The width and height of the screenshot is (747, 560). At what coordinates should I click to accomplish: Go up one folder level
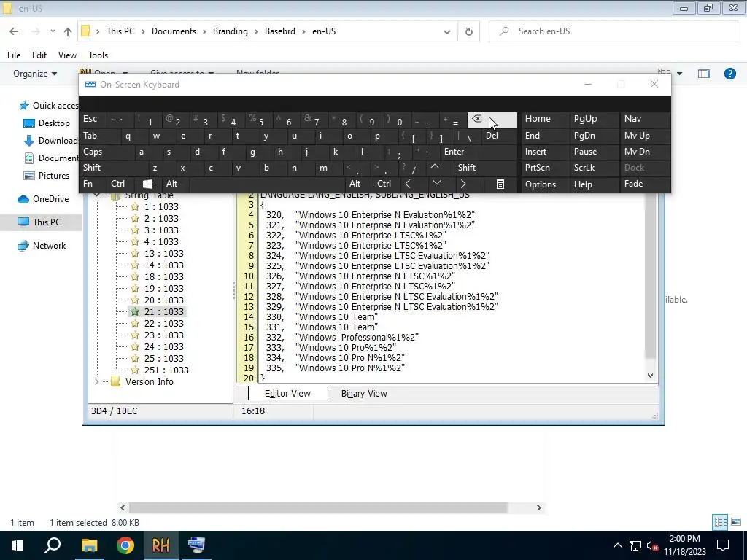[x=68, y=32]
